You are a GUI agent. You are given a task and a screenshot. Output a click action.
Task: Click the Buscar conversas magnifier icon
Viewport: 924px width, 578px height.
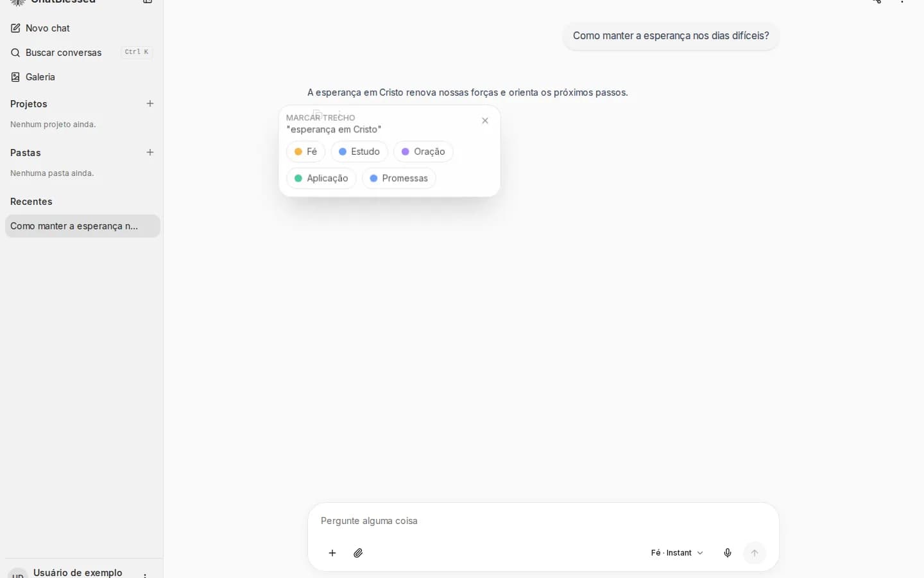click(15, 53)
